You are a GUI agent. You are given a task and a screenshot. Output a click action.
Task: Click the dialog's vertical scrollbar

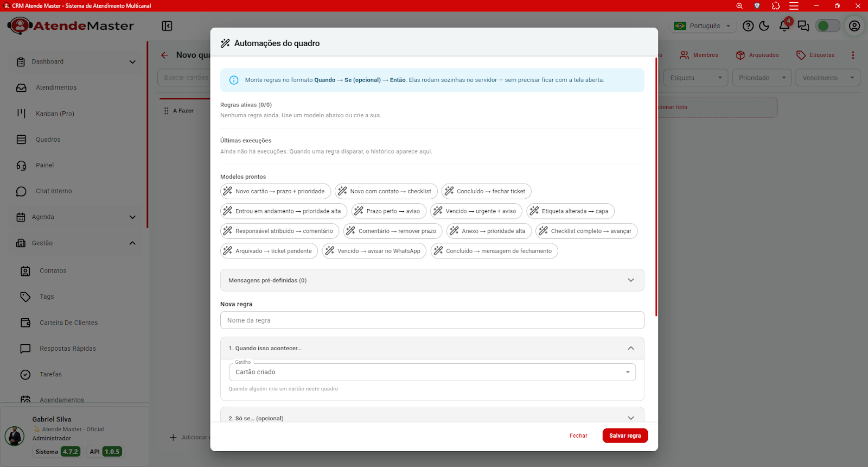coord(656,186)
